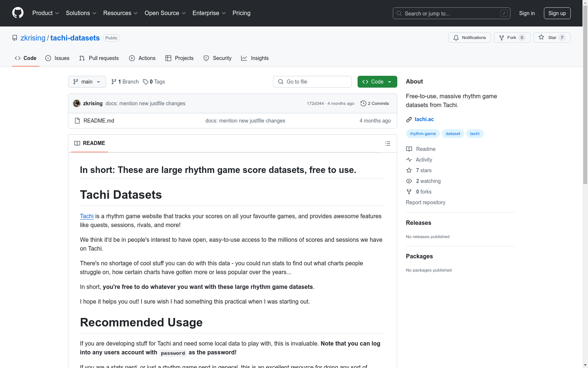This screenshot has width=588, height=368.
Task: Click Report repository link
Action: pos(426,202)
